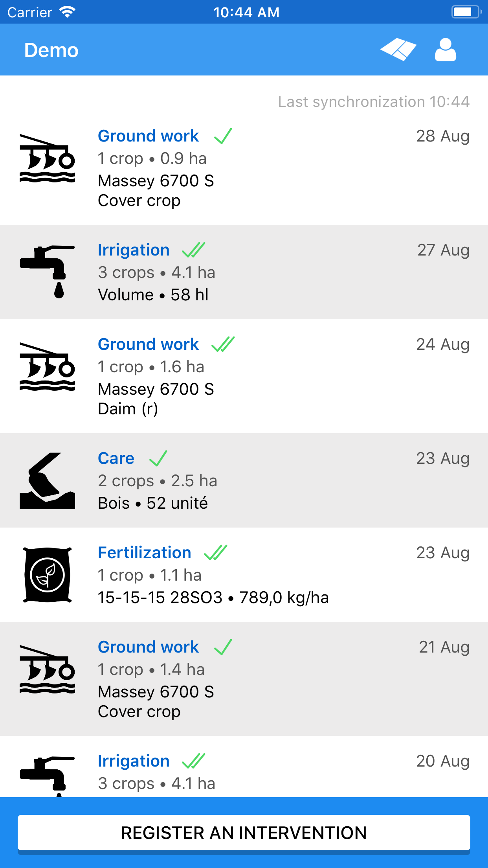This screenshot has width=488, height=868.
Task: Tap the faucet icon for 27 Aug irrigation
Action: (x=47, y=272)
